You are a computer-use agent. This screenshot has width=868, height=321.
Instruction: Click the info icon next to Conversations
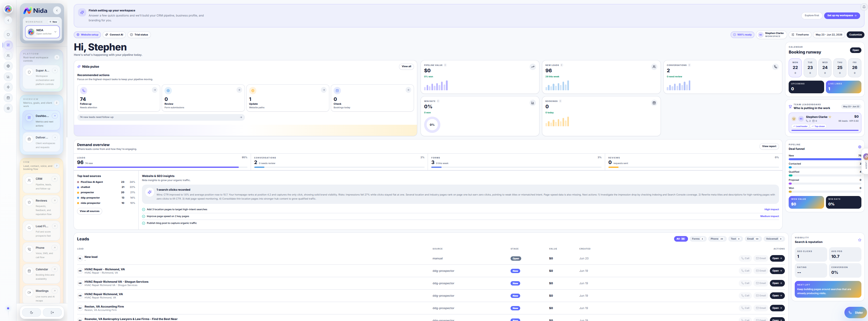(x=689, y=65)
